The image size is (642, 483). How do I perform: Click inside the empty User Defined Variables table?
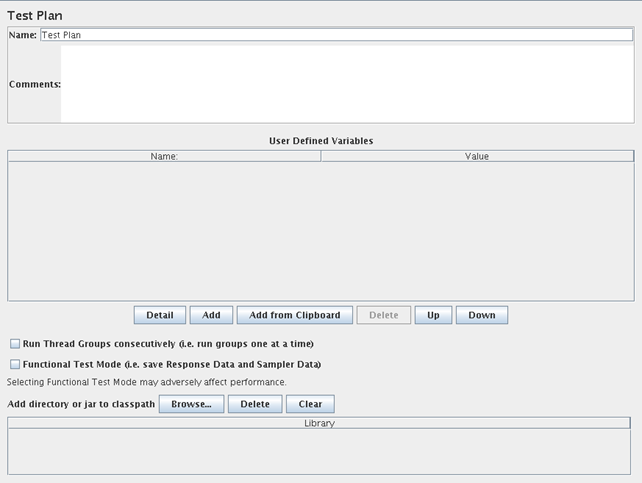(320, 230)
